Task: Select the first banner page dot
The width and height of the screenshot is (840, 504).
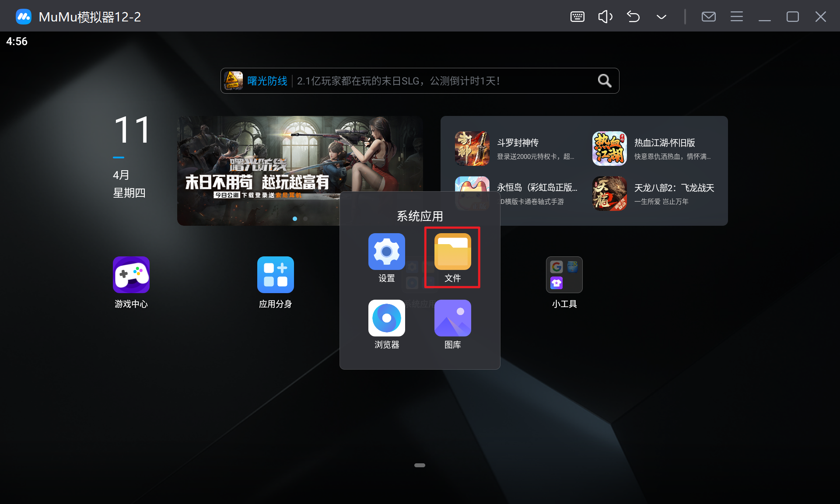Action: point(295,219)
